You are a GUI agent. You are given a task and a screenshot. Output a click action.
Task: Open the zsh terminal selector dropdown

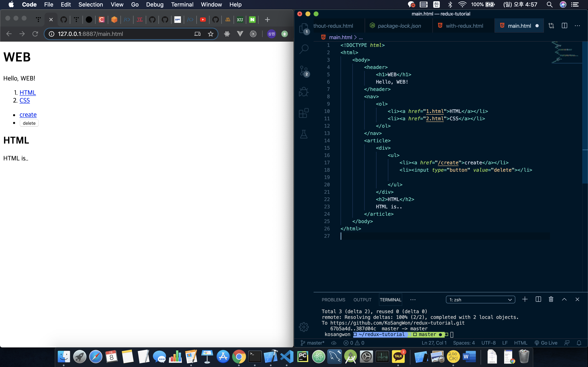coord(480,300)
